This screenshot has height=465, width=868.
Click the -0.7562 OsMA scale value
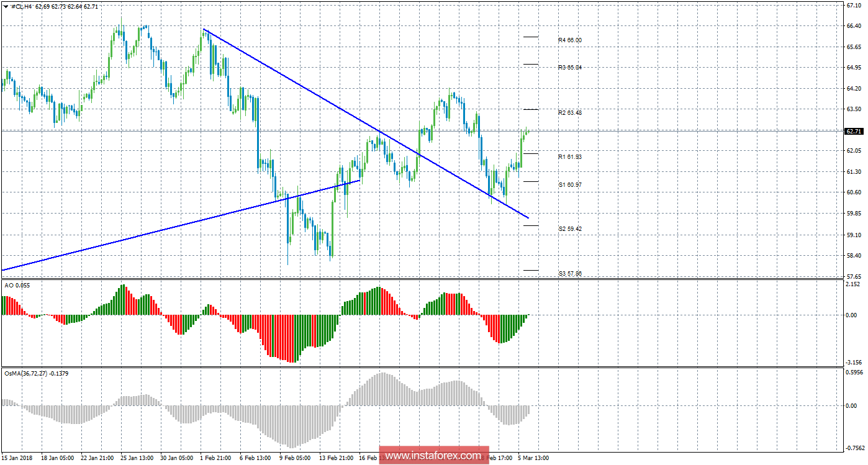coord(855,448)
